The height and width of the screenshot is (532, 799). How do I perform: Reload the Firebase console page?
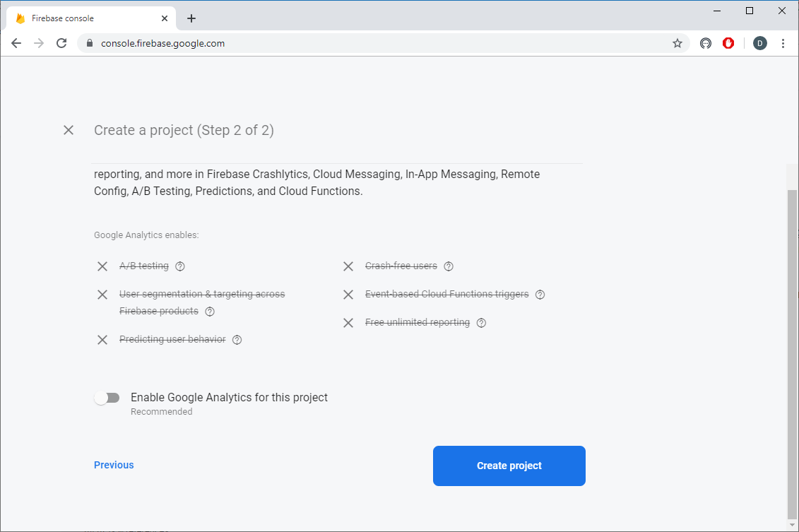click(x=61, y=43)
